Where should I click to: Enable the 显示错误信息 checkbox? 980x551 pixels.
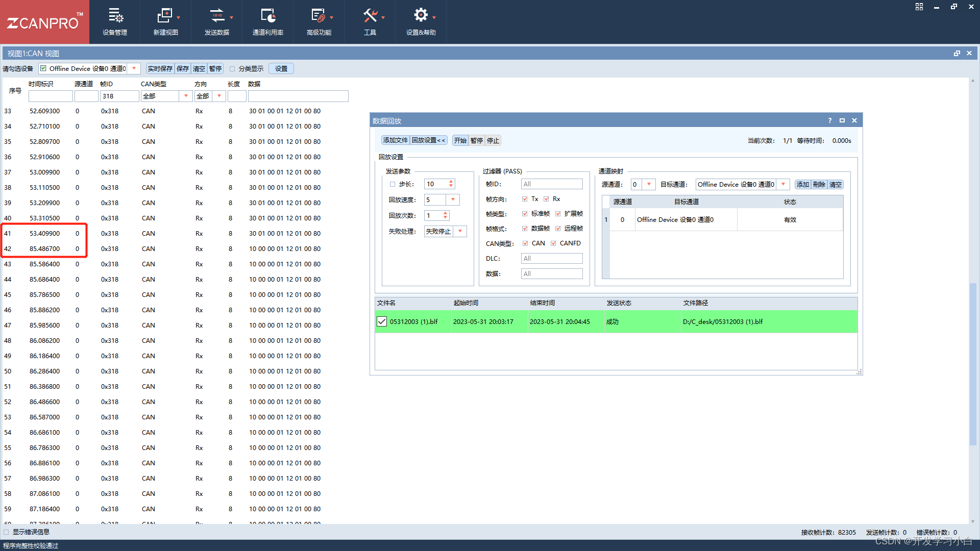[x=7, y=532]
